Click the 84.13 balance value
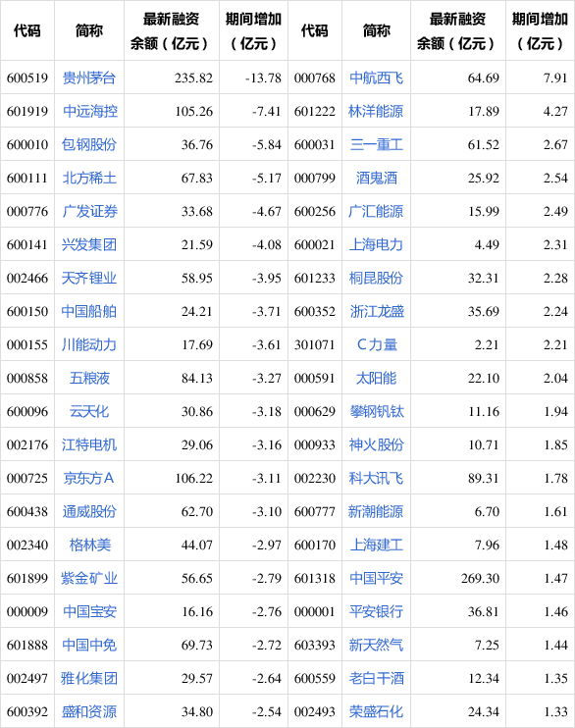The width and height of the screenshot is (575, 728). tap(197, 378)
